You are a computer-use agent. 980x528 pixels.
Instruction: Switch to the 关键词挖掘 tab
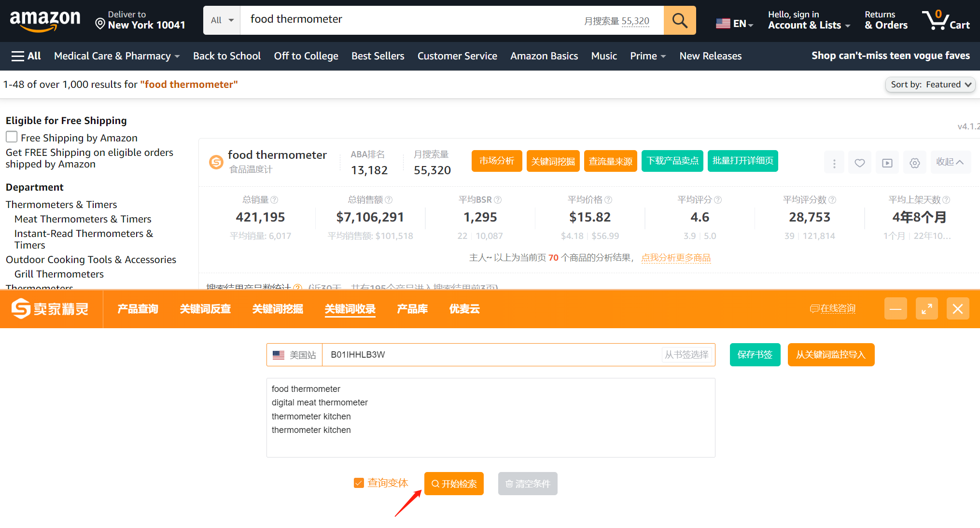278,309
